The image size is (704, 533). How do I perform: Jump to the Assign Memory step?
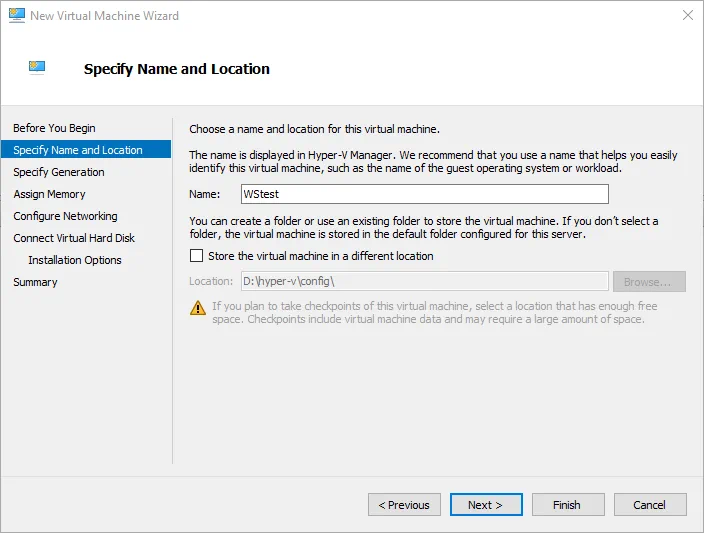coord(49,194)
